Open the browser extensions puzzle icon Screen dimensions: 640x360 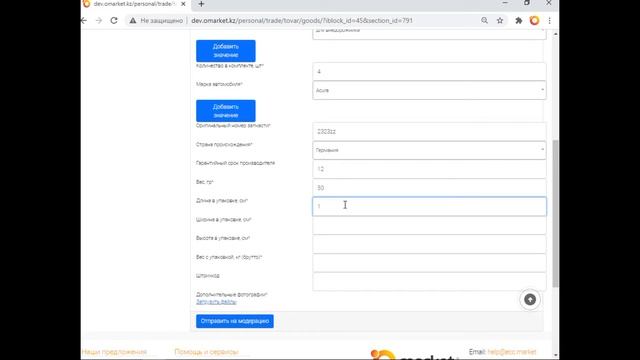click(x=519, y=20)
